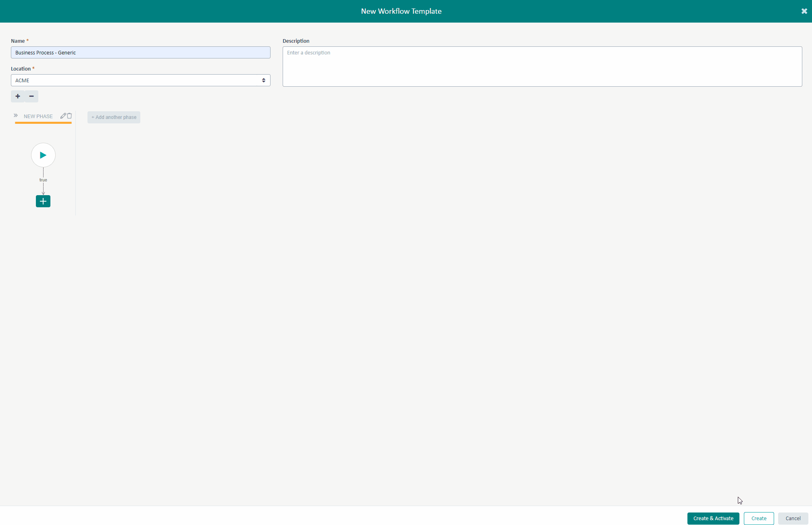Image resolution: width=812 pixels, height=525 pixels.
Task: Open the Location dropdown showing ACME
Action: coord(141,80)
